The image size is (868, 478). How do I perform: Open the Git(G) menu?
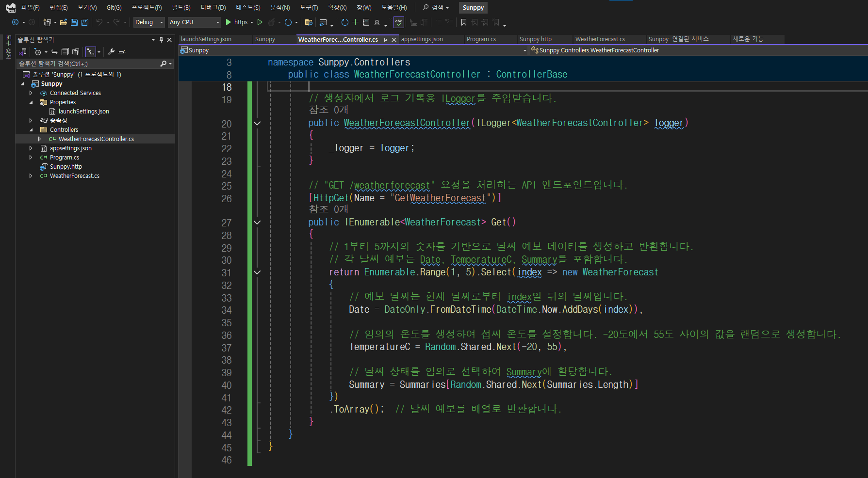click(114, 8)
